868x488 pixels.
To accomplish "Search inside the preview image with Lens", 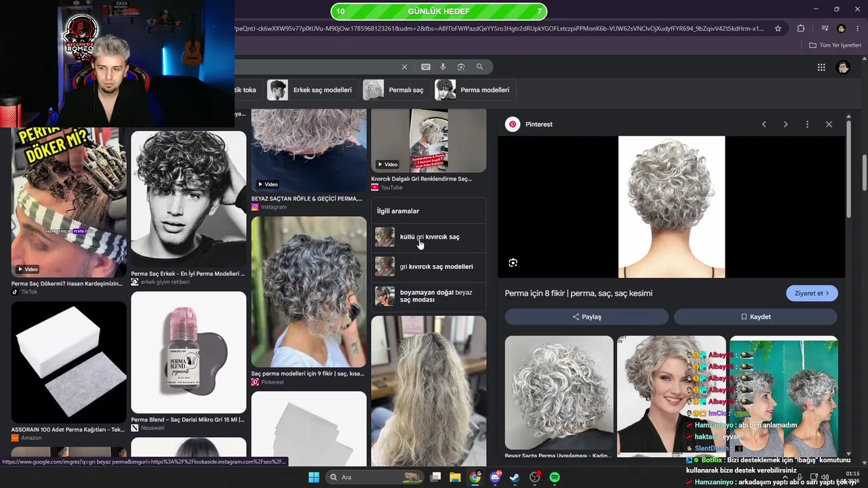I will click(513, 263).
